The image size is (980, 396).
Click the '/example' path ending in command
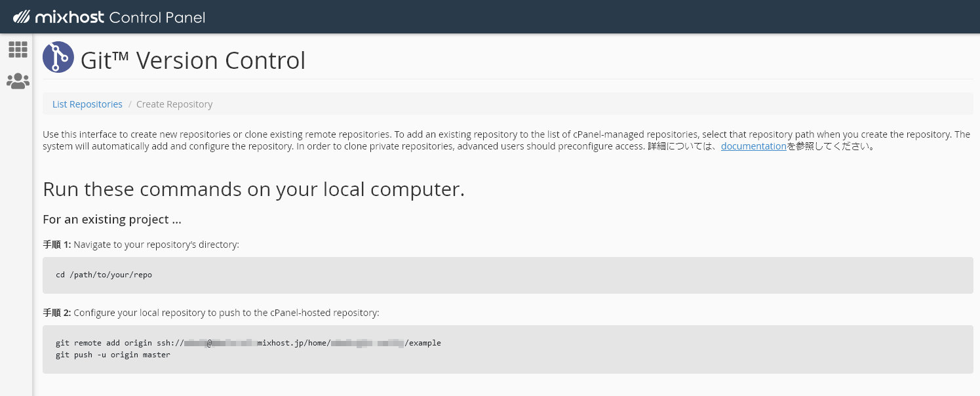pos(424,343)
